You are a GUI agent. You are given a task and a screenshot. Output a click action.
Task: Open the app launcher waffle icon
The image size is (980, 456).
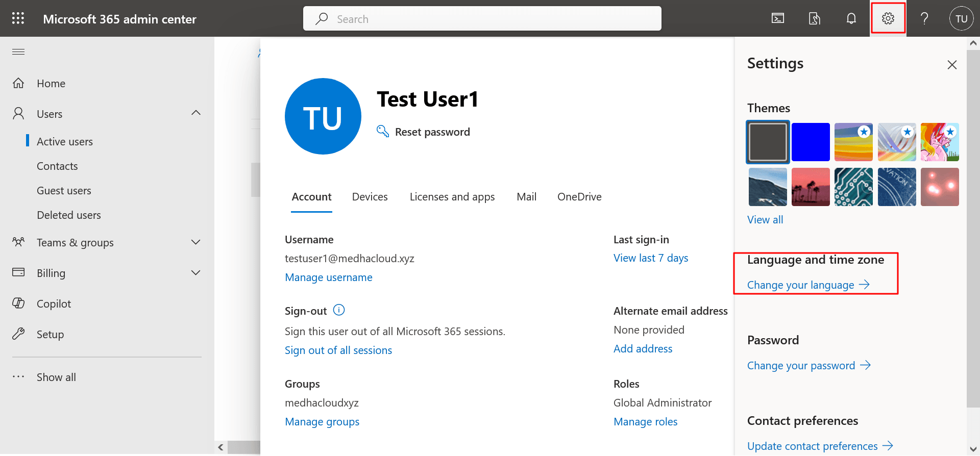tap(18, 18)
